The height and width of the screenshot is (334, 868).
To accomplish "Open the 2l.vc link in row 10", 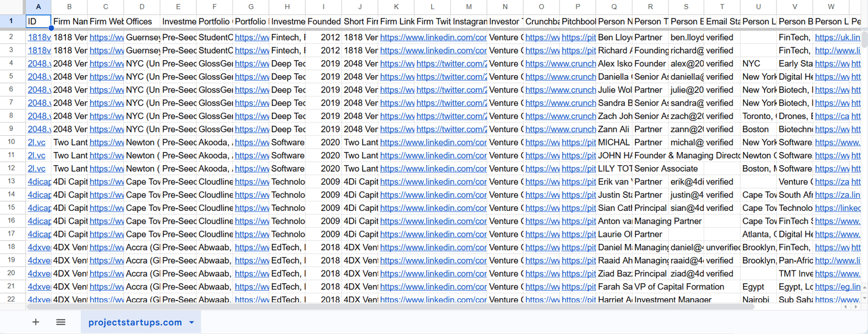I will coord(36,142).
